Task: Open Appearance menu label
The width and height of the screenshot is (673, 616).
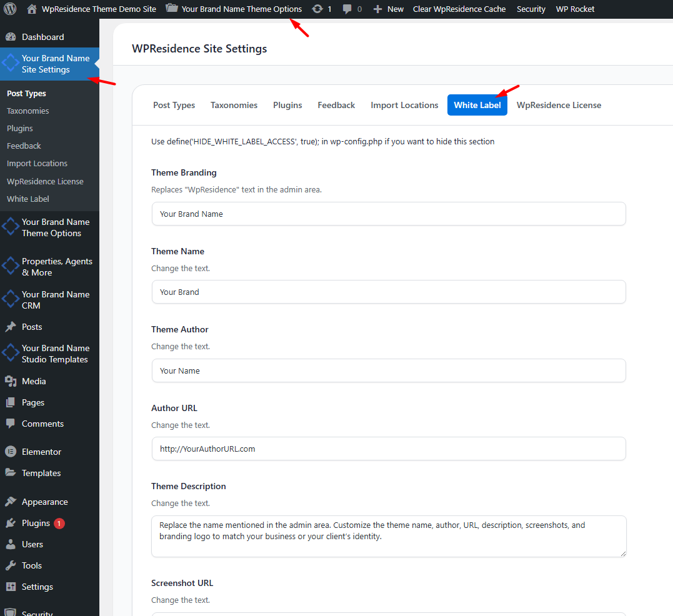Action: (45, 502)
